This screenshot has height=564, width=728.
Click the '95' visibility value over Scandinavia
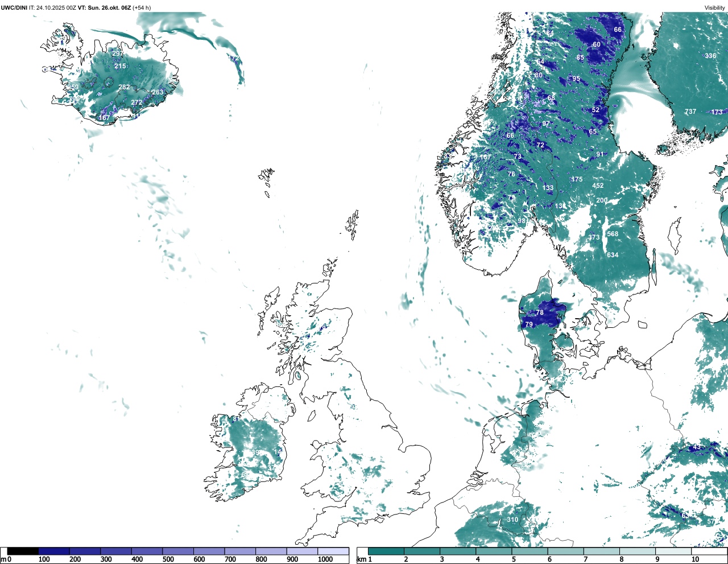(x=576, y=79)
